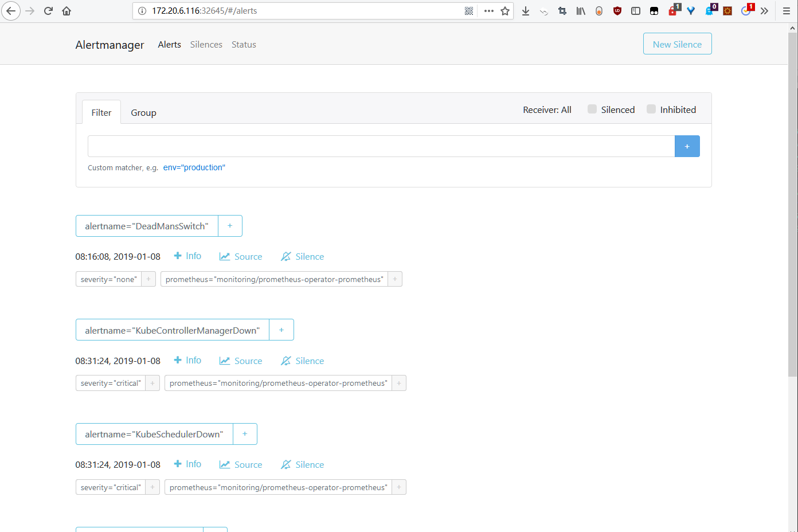Enable the Inhibited checkbox
This screenshot has width=798, height=532.
click(x=651, y=108)
